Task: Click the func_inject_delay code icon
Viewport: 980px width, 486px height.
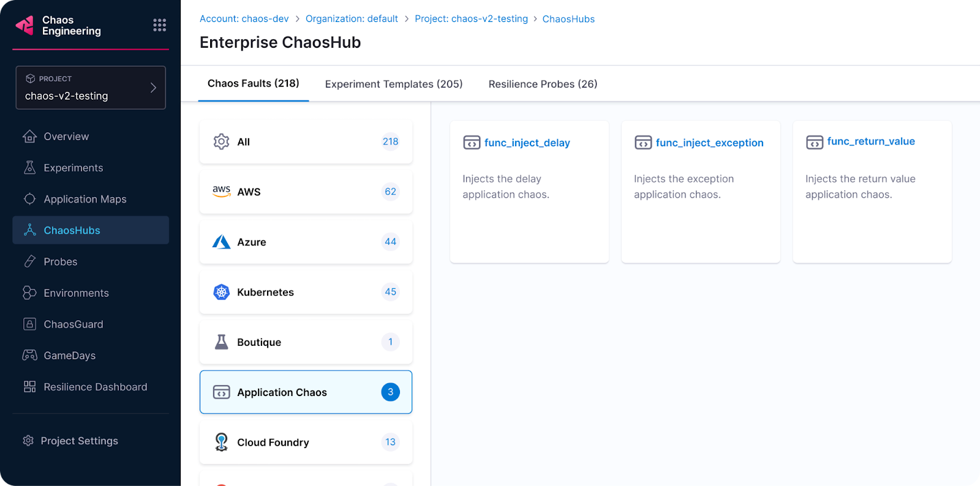Action: [472, 143]
